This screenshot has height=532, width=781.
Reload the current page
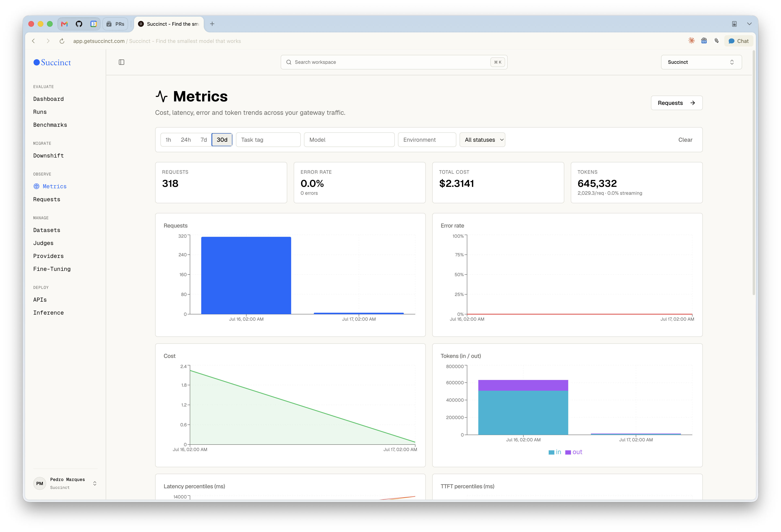62,41
